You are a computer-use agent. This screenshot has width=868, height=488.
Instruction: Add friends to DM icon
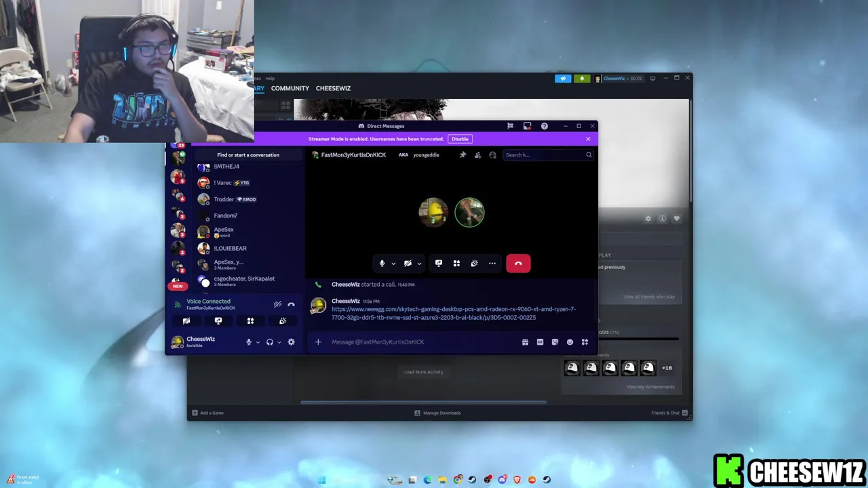click(477, 155)
